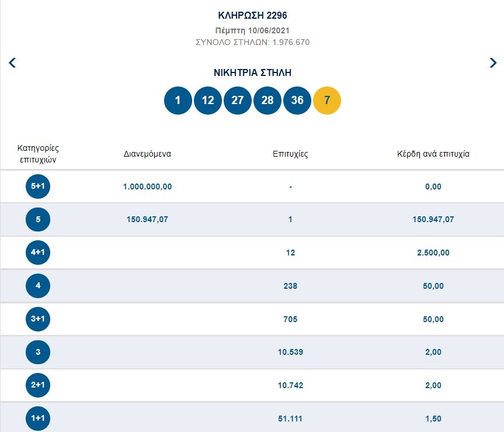This screenshot has width=504, height=432.
Task: Click the 1+1 category badge
Action: pyautogui.click(x=38, y=419)
